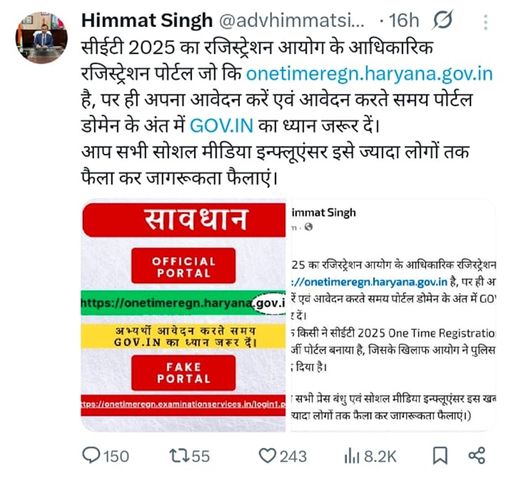Open Grok slash-circle icon beside timestamp
The image size is (512, 477).
pyautogui.click(x=443, y=20)
